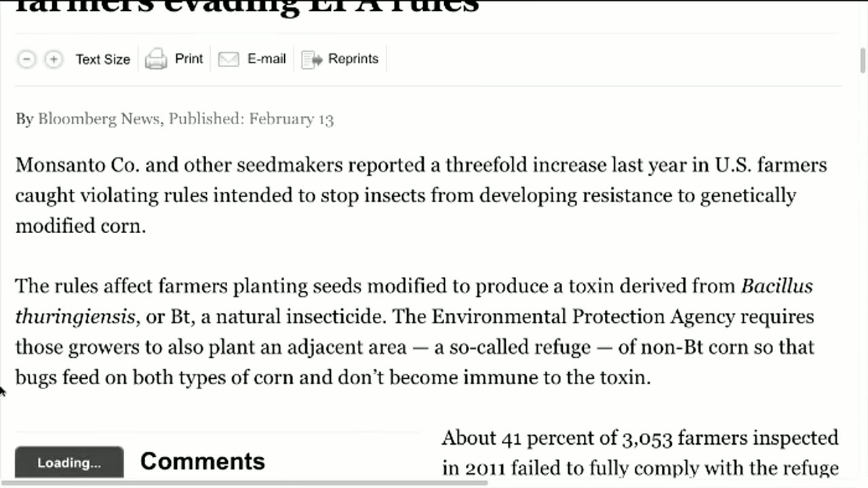The height and width of the screenshot is (488, 868).
Task: Click the partially visible article headline
Action: pyautogui.click(x=247, y=7)
